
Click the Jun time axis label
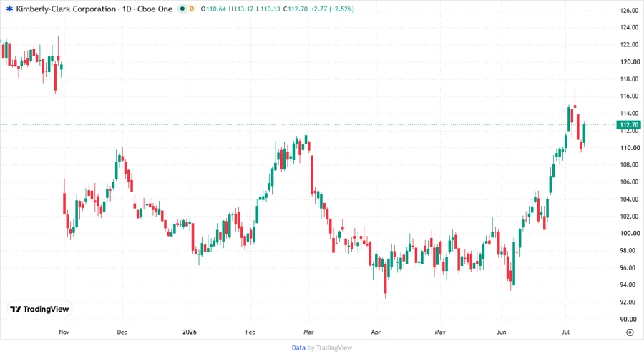(501, 332)
